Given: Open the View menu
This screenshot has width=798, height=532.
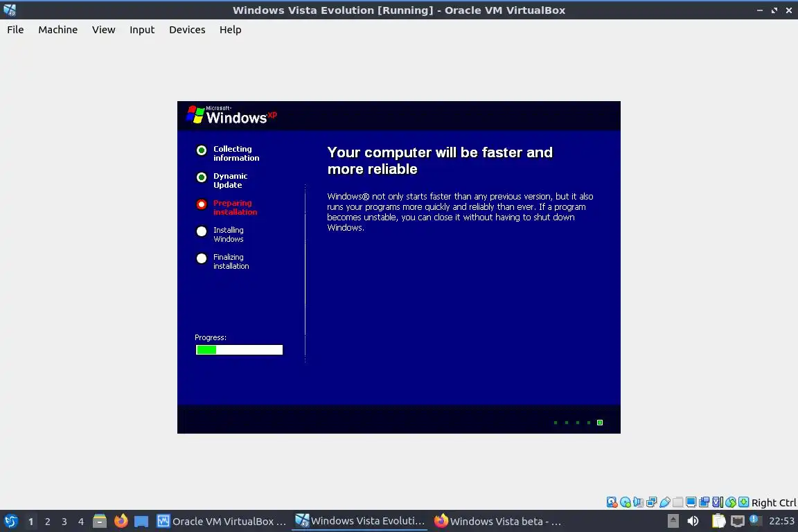Looking at the screenshot, I should tap(103, 30).
